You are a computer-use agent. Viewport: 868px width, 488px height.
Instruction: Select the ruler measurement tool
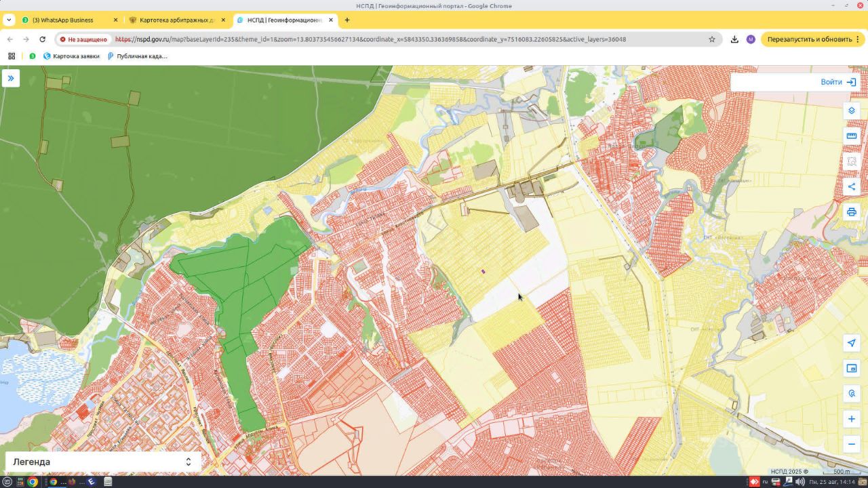[852, 136]
